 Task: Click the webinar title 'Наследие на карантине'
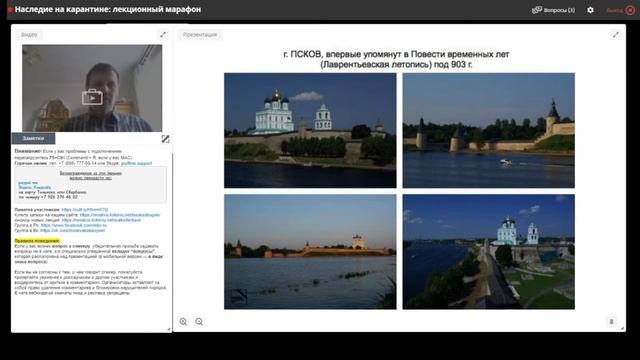(x=108, y=9)
